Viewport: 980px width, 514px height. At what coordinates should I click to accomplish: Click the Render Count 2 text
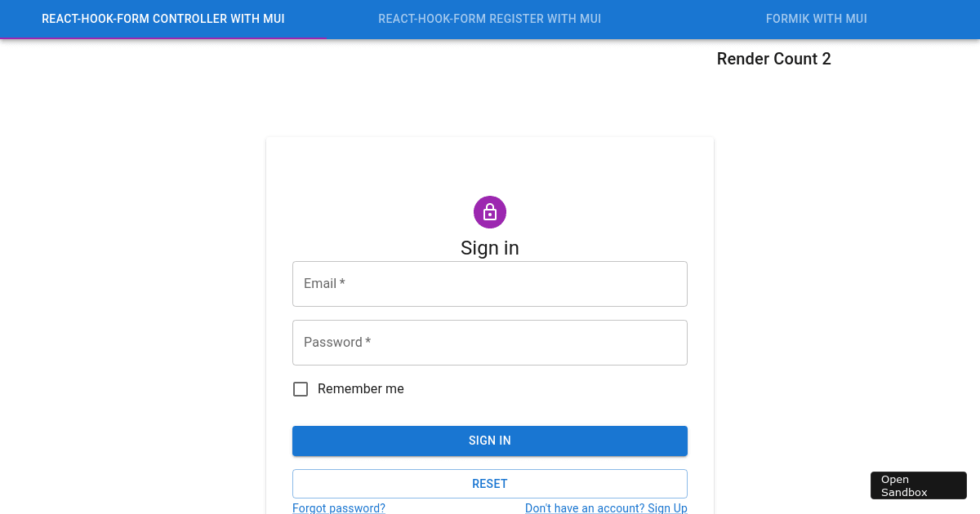tap(773, 59)
